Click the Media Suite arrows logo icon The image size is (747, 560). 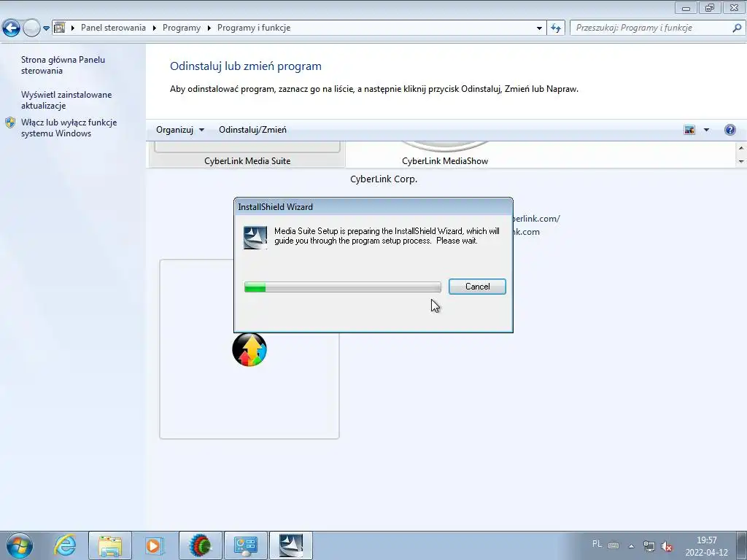pos(249,349)
